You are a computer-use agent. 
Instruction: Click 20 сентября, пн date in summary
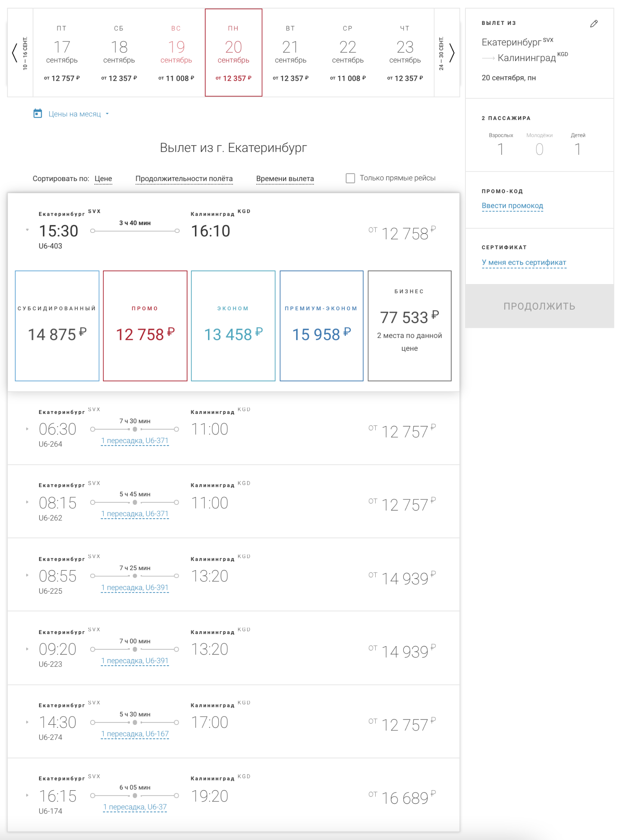pos(509,78)
